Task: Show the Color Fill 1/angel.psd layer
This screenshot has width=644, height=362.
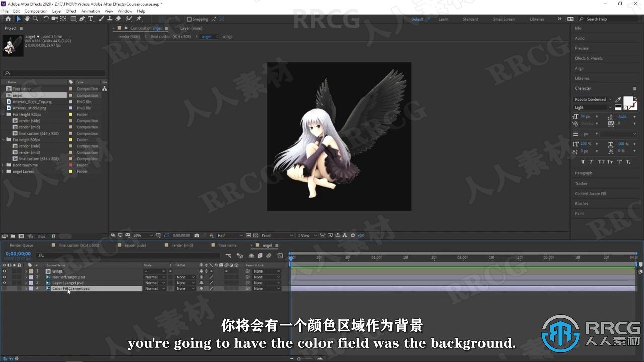Action: tap(4, 289)
